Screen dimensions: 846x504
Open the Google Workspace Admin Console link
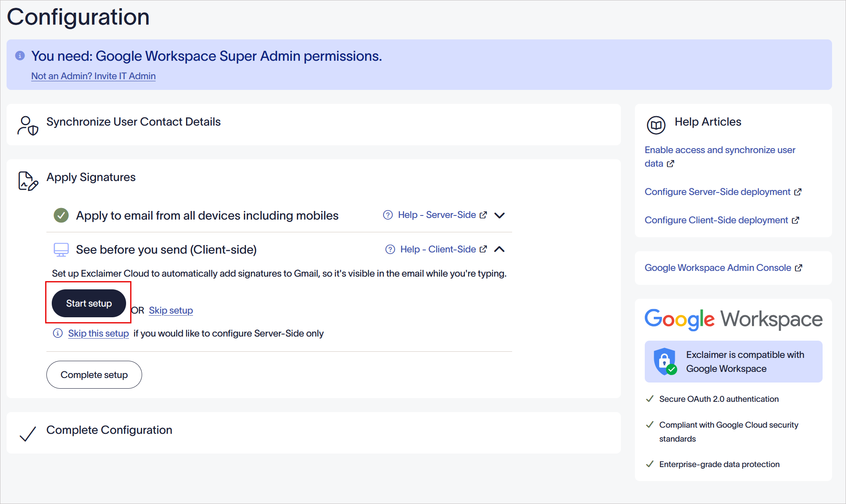[x=718, y=268]
